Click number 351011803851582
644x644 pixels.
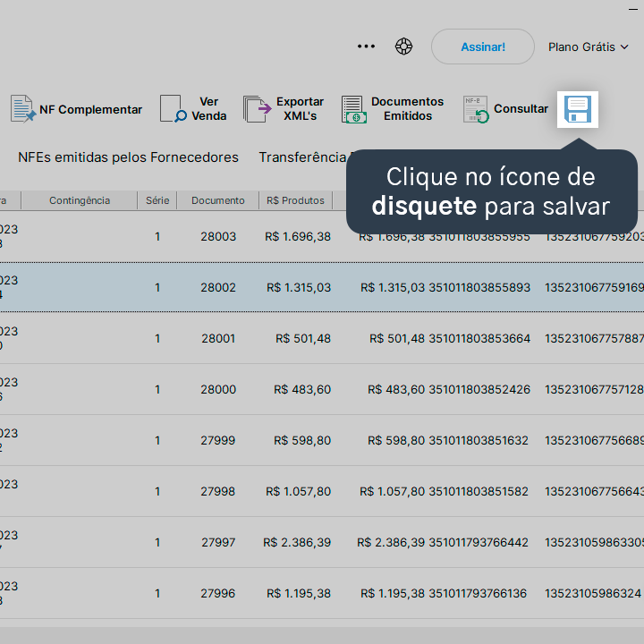click(479, 491)
